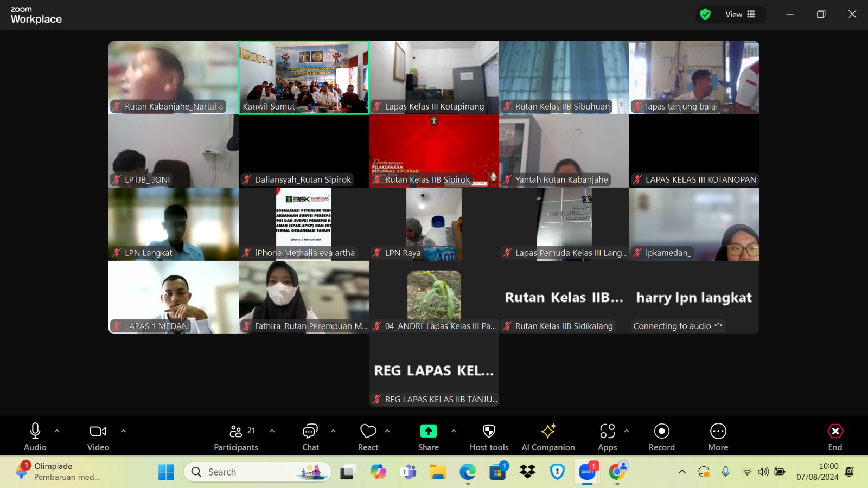
Task: Expand audio settings arrow next to Audio
Action: pyautogui.click(x=57, y=431)
